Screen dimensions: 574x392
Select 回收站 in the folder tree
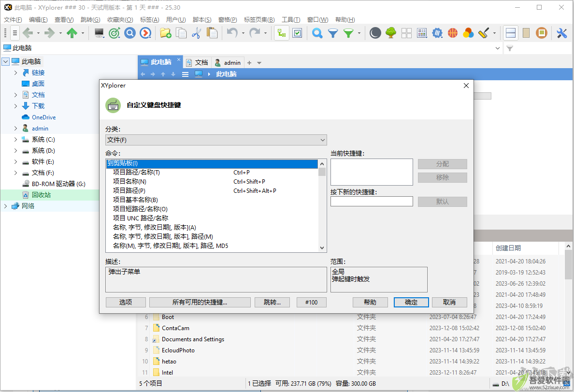click(x=41, y=195)
